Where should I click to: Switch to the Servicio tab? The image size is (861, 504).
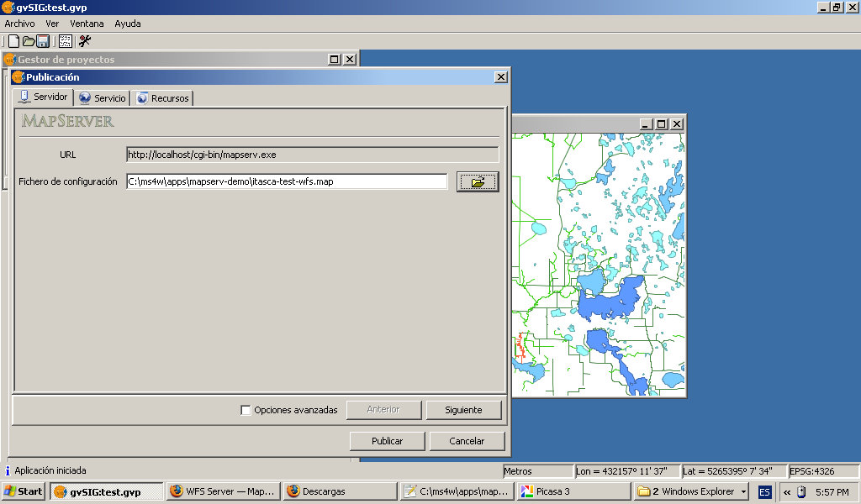tap(103, 98)
